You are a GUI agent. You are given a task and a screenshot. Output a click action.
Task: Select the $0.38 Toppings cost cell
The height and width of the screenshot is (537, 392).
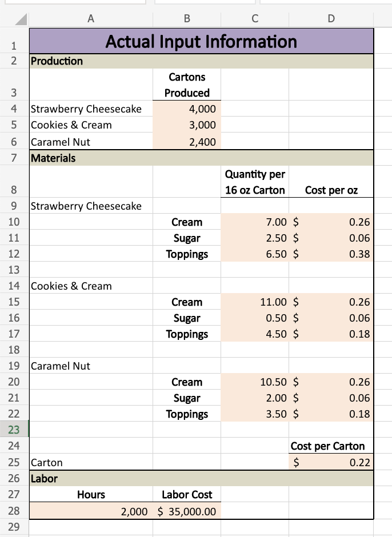331,254
